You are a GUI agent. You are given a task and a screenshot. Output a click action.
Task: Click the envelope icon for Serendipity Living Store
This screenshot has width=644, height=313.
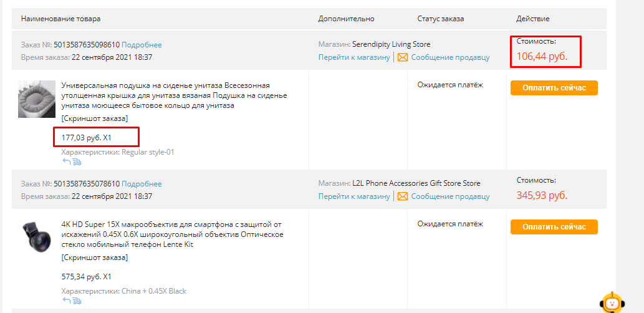(x=403, y=57)
